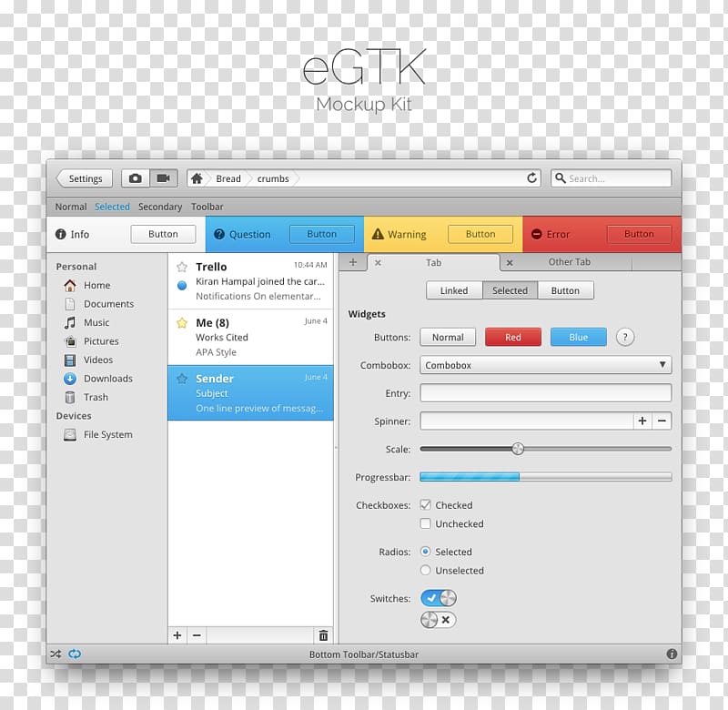Click the refresh icon in path bar

pos(532,177)
